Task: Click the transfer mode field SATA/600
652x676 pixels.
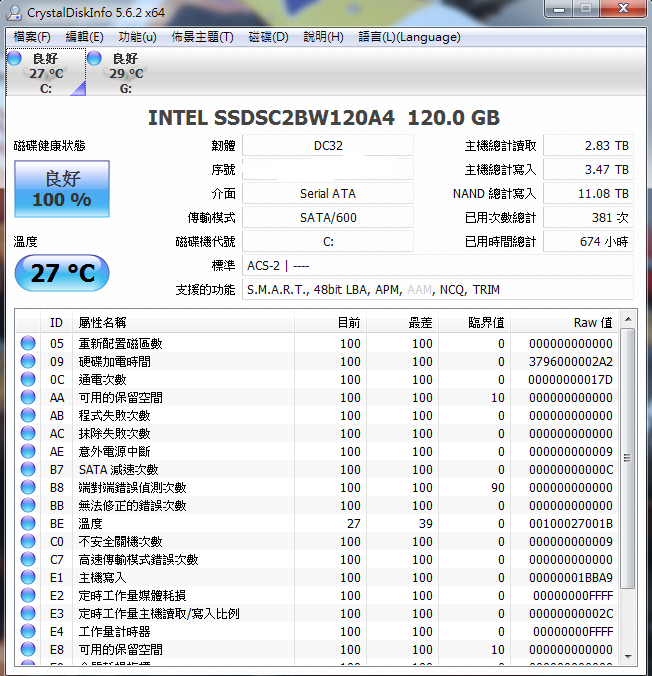Action: pos(328,218)
